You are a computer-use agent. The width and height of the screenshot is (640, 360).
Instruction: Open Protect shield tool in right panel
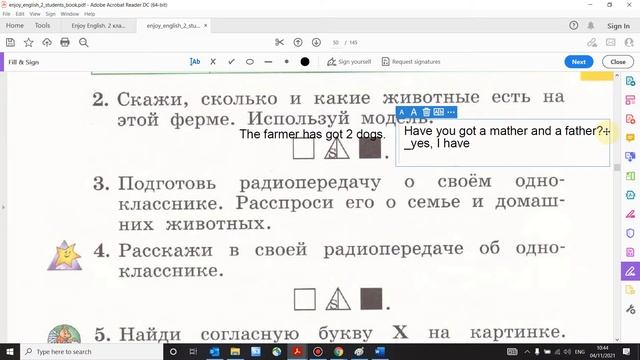(631, 233)
